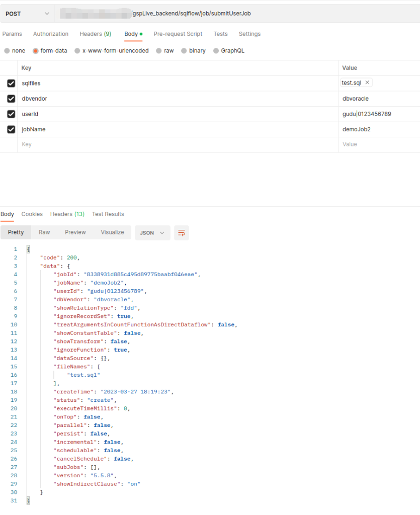Toggle line wrapping in the response viewer
This screenshot has height=515, width=420.
[181, 233]
